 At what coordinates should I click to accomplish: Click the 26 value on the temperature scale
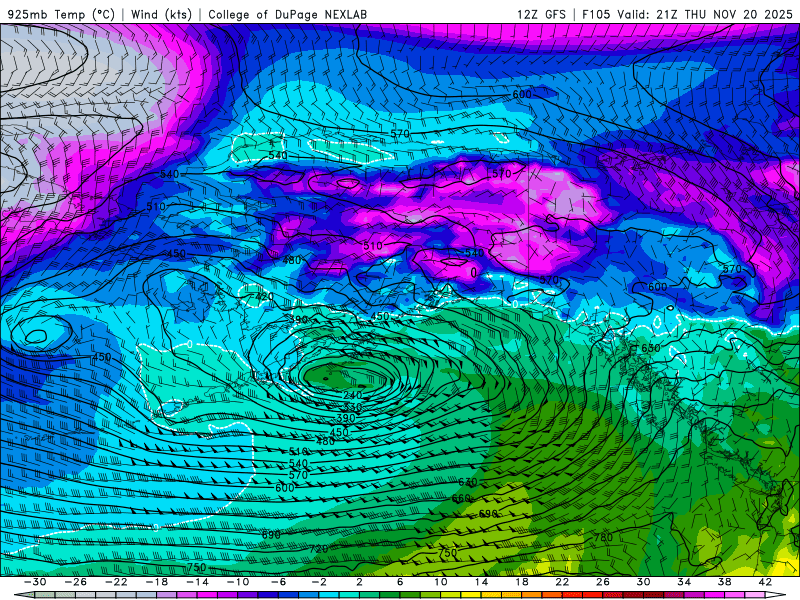click(603, 582)
